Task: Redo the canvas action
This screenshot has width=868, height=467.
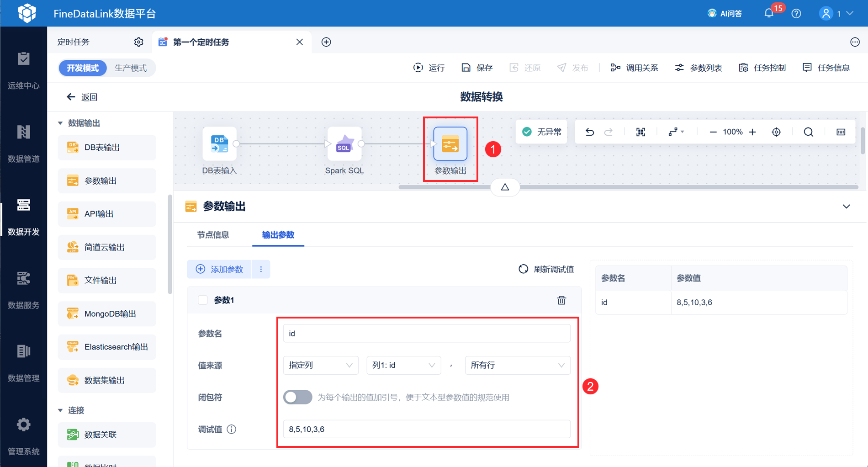Action: [609, 132]
